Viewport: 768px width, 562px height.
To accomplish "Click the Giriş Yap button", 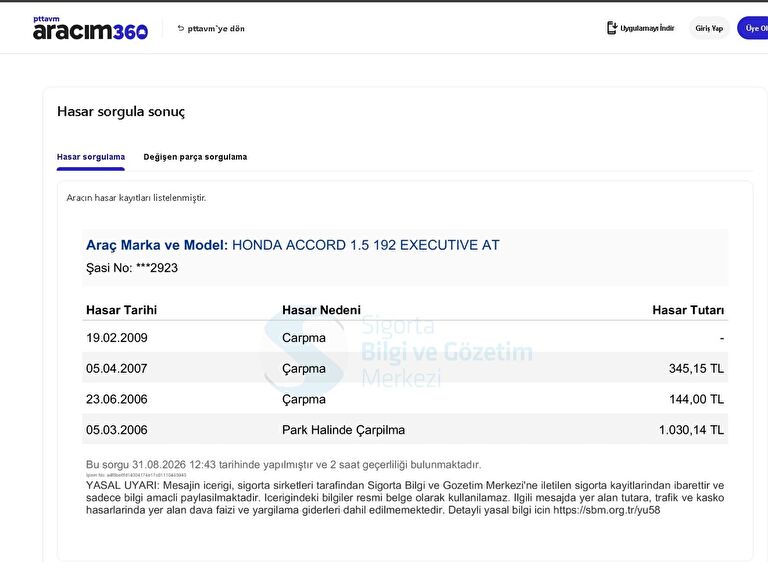I will click(709, 28).
